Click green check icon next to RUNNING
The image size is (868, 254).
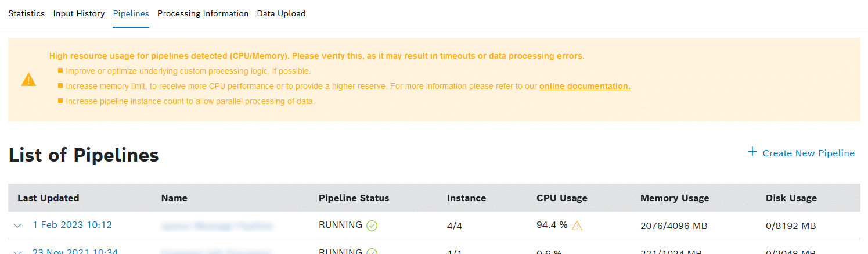tap(372, 226)
